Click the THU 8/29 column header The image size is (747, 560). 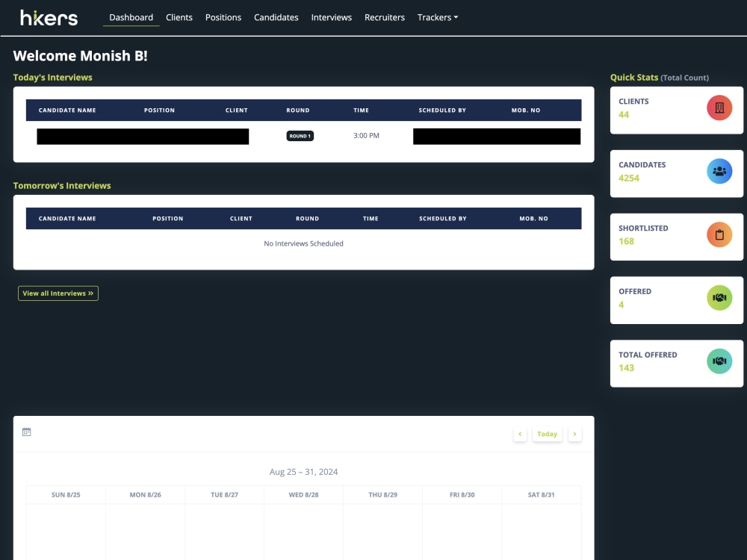click(382, 495)
